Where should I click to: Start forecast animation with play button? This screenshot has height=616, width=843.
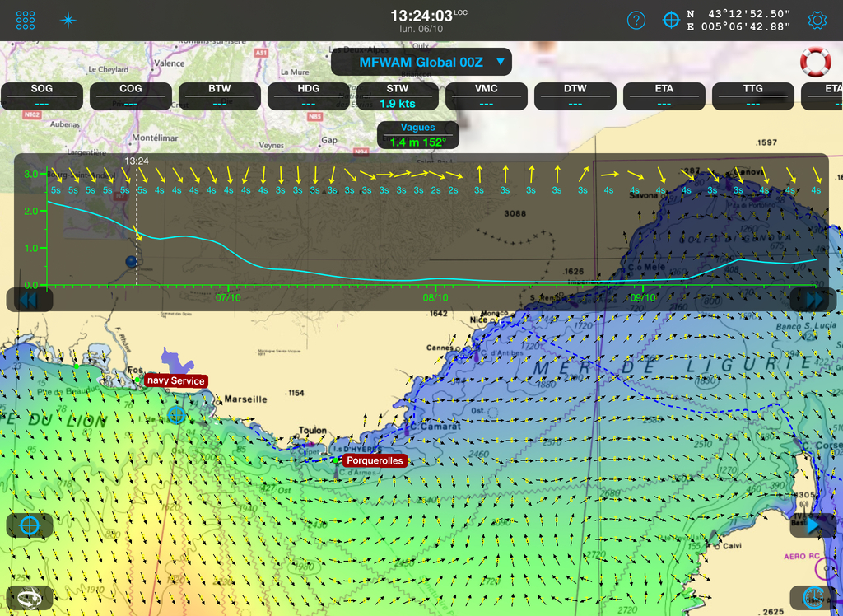[x=813, y=525]
